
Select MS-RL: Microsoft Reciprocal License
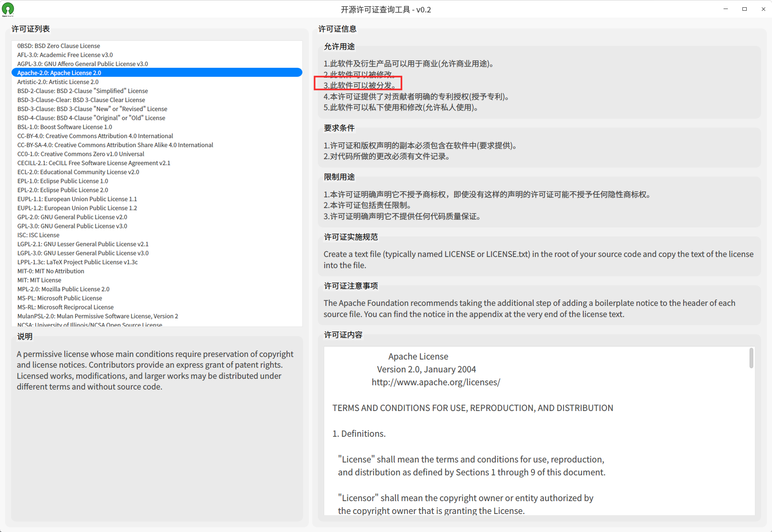click(157, 307)
